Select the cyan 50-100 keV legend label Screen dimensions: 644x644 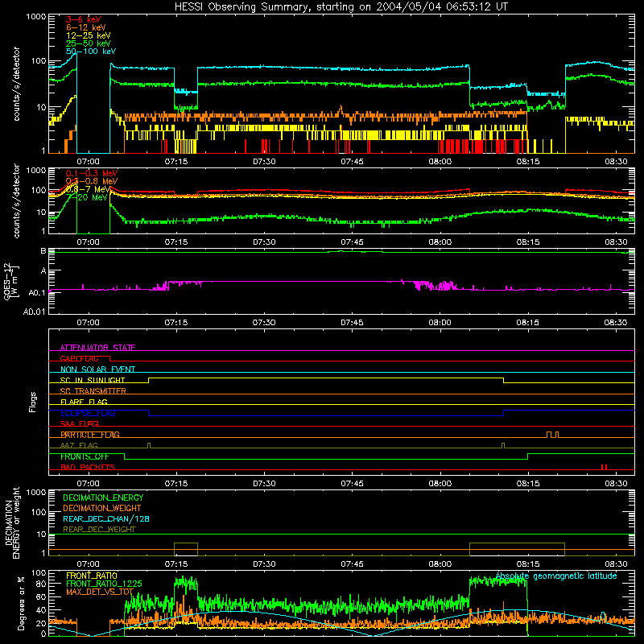pos(91,52)
